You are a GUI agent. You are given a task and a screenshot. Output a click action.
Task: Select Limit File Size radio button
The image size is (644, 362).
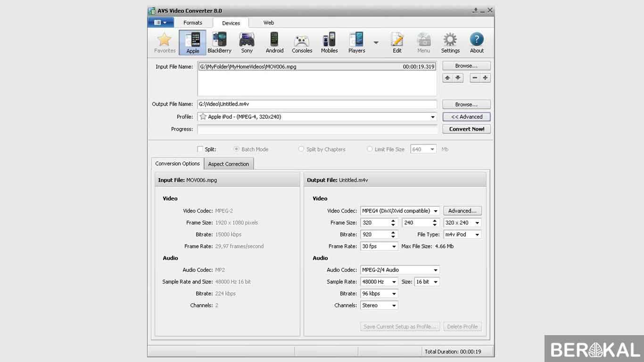point(370,149)
